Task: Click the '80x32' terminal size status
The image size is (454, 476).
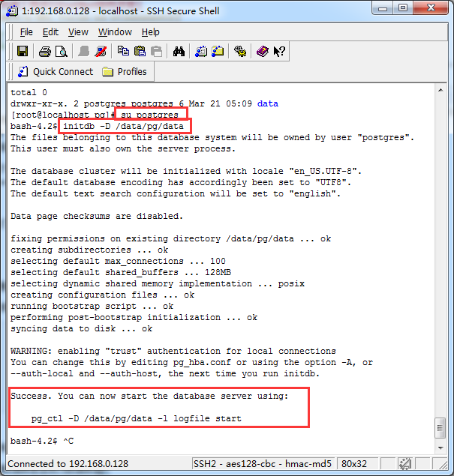Action: pyautogui.click(x=354, y=463)
